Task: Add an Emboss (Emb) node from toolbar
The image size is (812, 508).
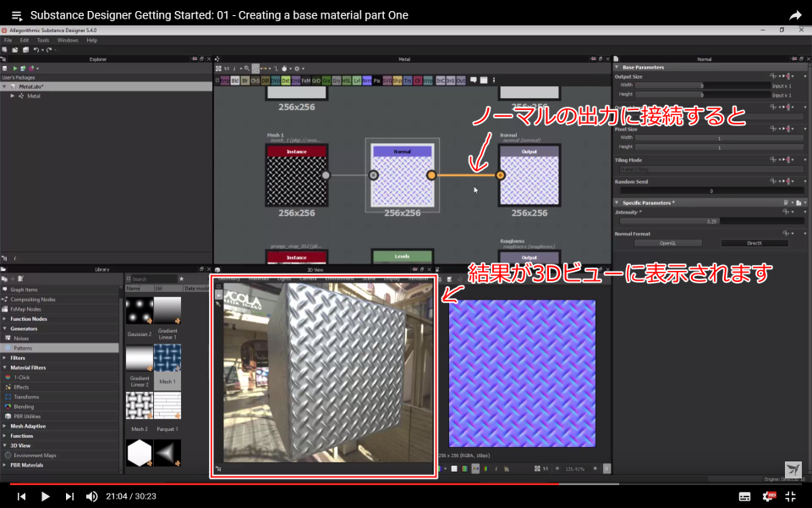Action: [296, 80]
